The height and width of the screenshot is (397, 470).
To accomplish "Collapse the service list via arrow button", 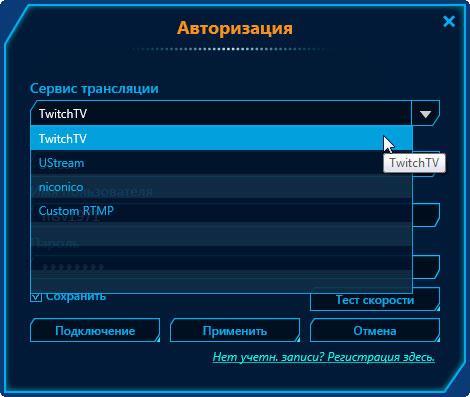I will click(x=426, y=114).
